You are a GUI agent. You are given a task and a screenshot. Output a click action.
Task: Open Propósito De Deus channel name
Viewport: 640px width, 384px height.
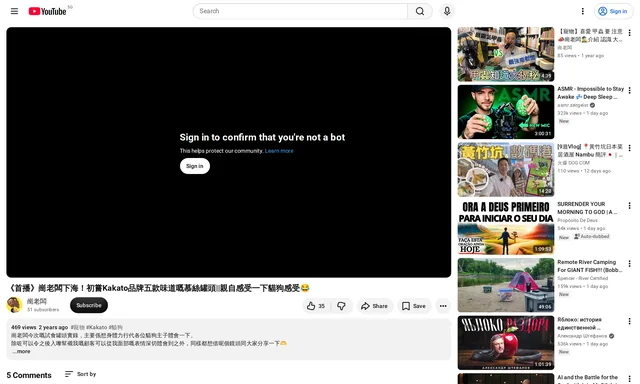[x=578, y=220]
